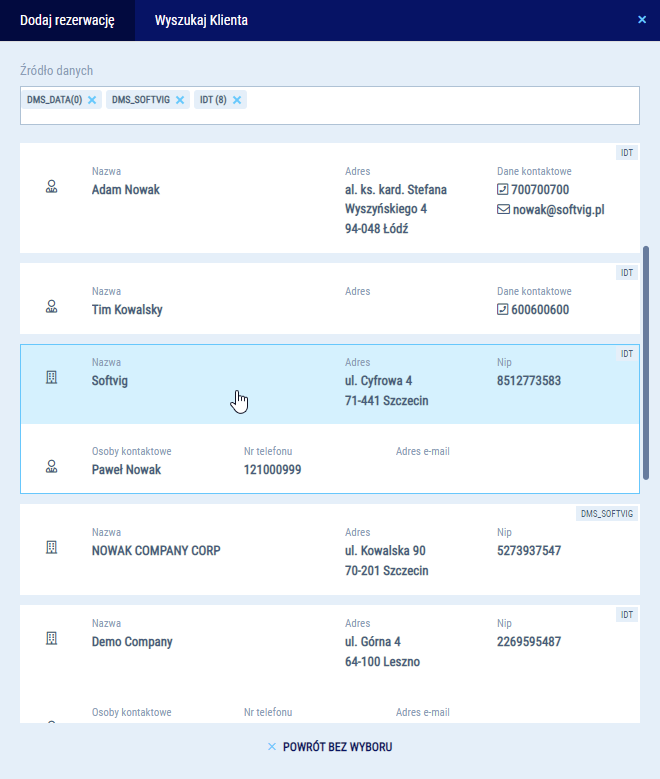Remove the IDT (8) source tag
The width and height of the screenshot is (660, 779).
pos(237,100)
